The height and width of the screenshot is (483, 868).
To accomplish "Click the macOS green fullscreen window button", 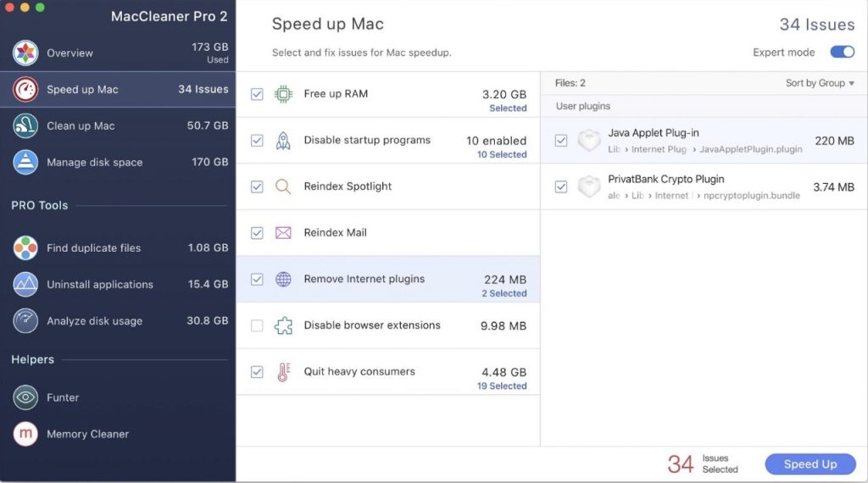I will [x=40, y=7].
